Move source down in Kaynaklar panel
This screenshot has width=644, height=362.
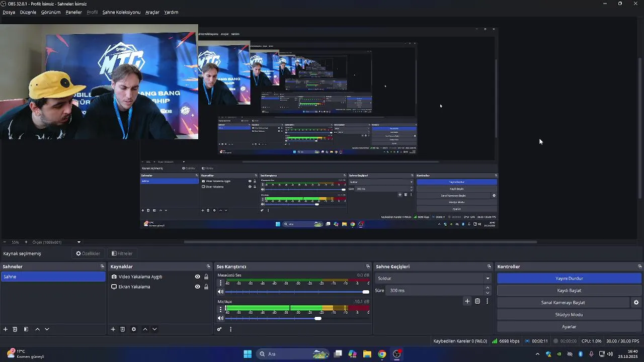[154, 329]
